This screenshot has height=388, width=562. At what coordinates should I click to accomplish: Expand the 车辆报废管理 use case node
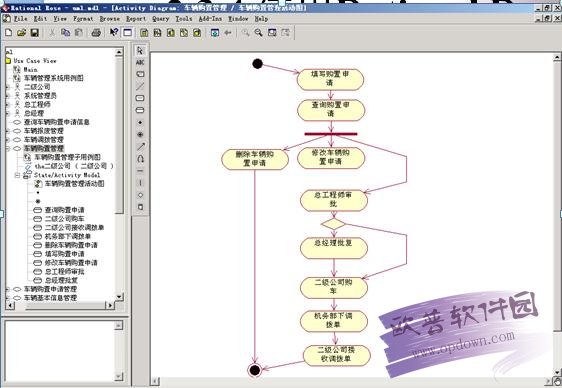coord(8,131)
